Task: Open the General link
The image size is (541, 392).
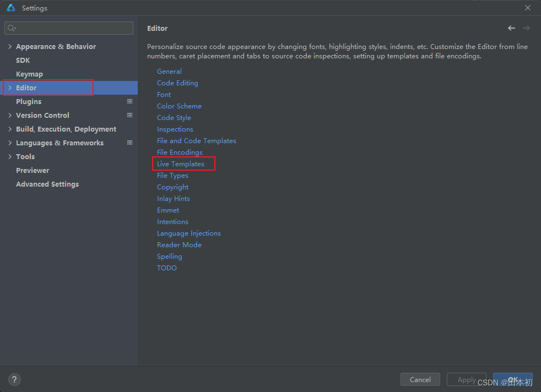Action: coord(169,72)
